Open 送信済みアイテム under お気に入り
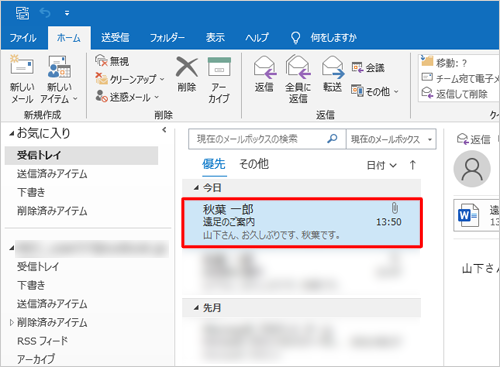Screen dimensions: 500x367 [x=52, y=174]
